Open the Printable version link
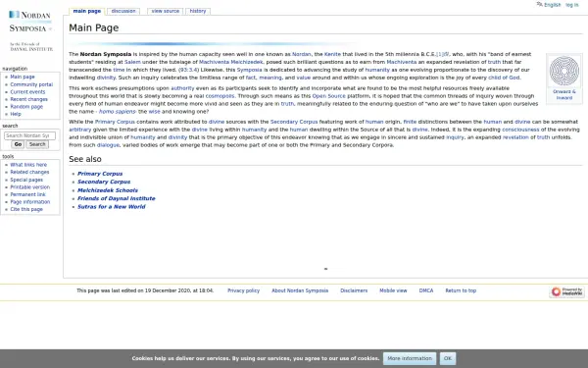The height and width of the screenshot is (368, 588). 30,187
